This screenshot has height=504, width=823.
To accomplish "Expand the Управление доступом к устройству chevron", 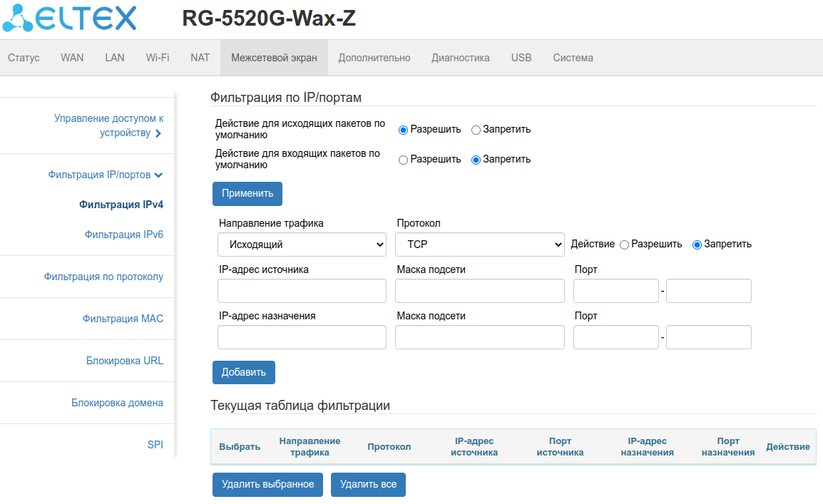I will pos(158,133).
